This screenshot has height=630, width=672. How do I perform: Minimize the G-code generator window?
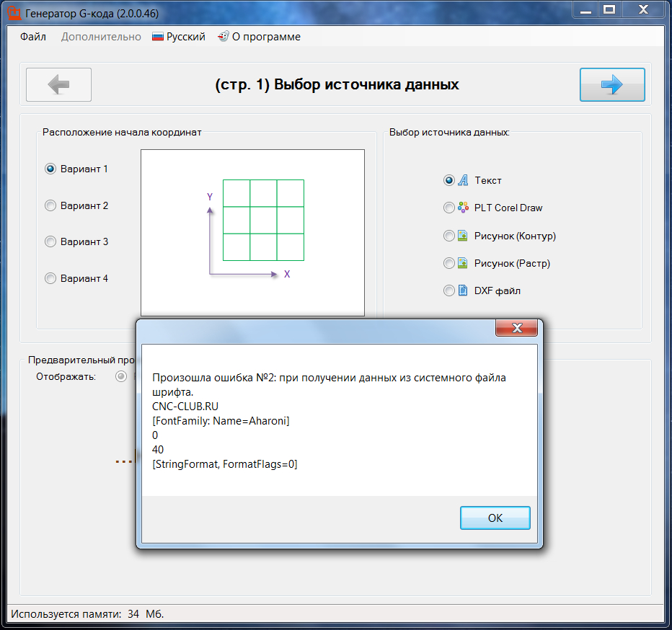click(585, 9)
